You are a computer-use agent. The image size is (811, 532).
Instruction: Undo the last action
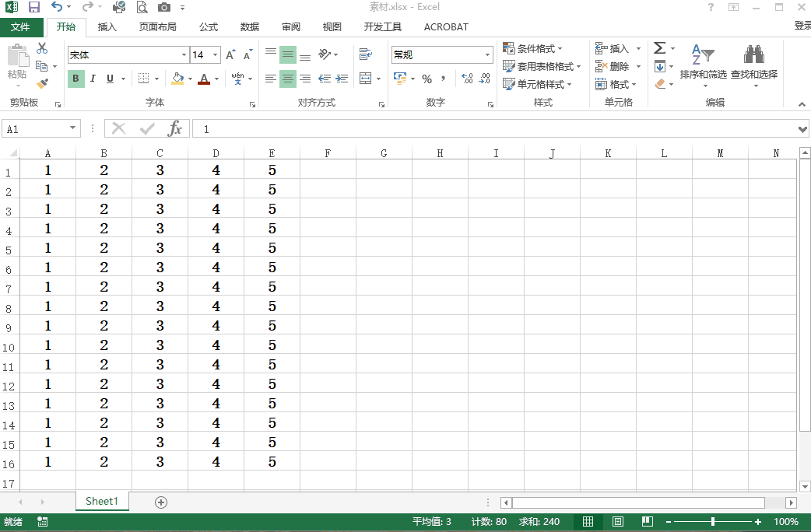[x=57, y=7]
